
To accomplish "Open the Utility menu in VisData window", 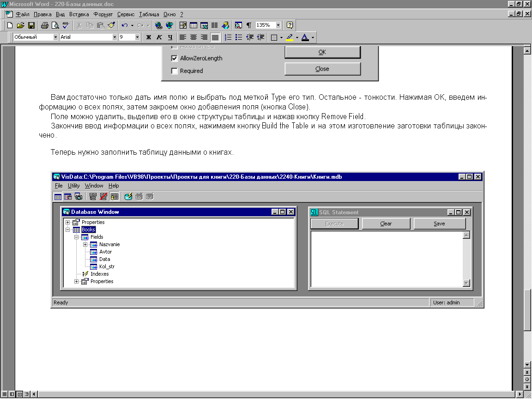I will coord(73,186).
